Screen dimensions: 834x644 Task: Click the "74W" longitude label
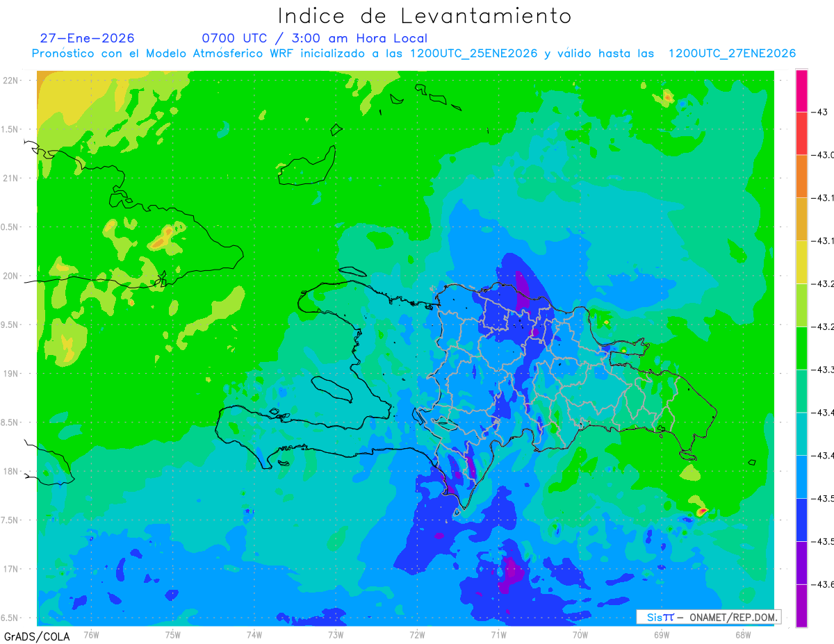tap(254, 634)
